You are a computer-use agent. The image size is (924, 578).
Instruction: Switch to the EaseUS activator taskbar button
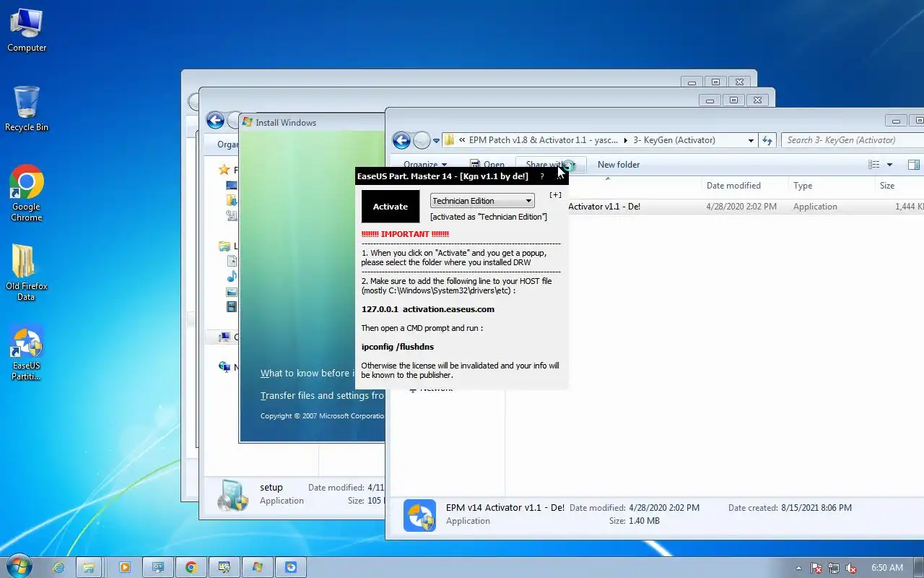(x=291, y=567)
